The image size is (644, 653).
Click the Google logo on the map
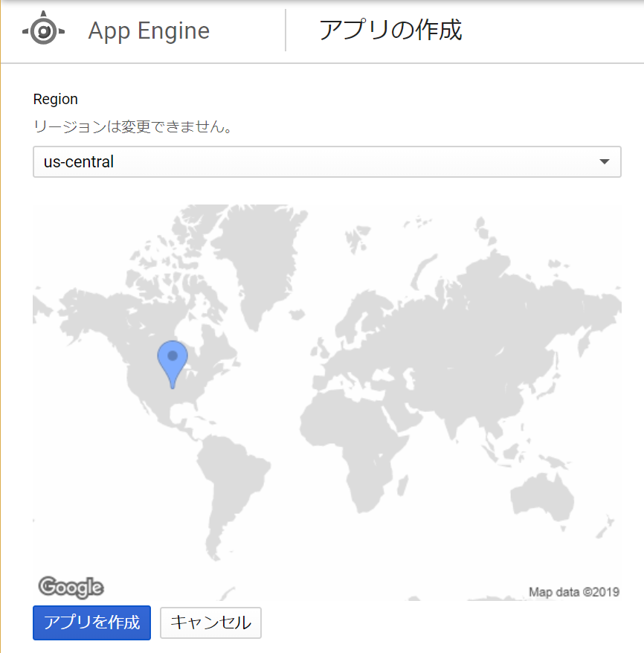(71, 587)
